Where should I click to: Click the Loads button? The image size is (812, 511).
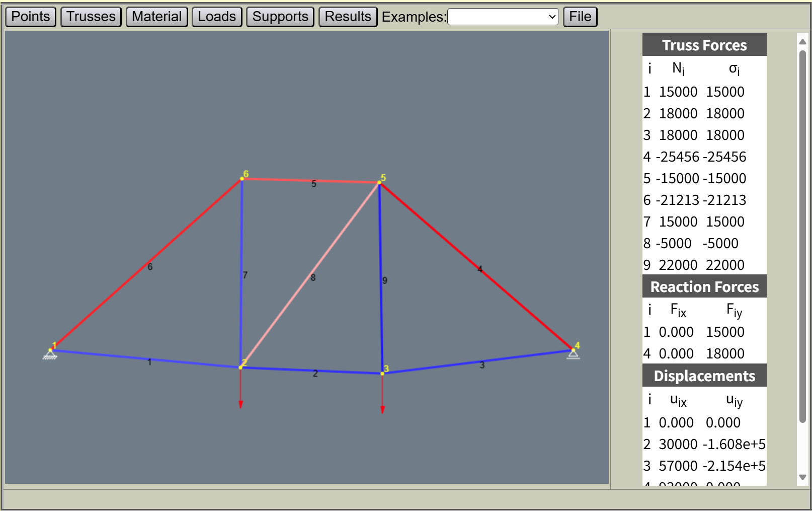click(x=217, y=17)
